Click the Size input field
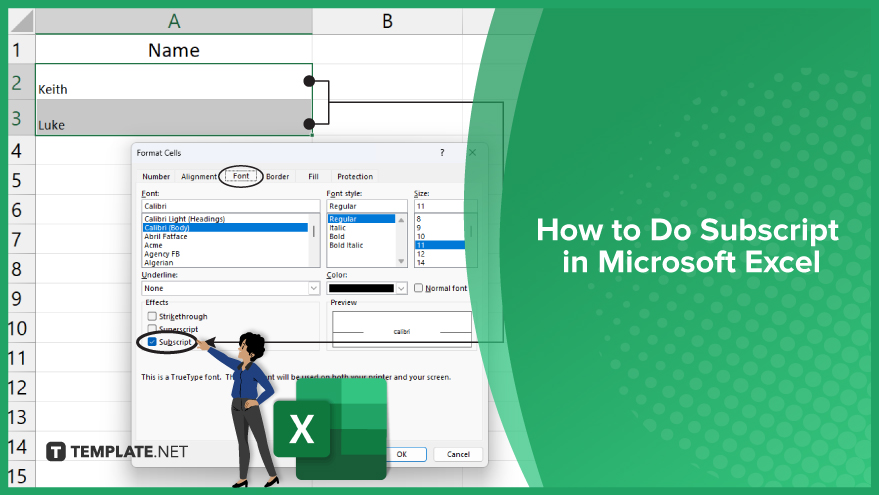 pos(445,206)
